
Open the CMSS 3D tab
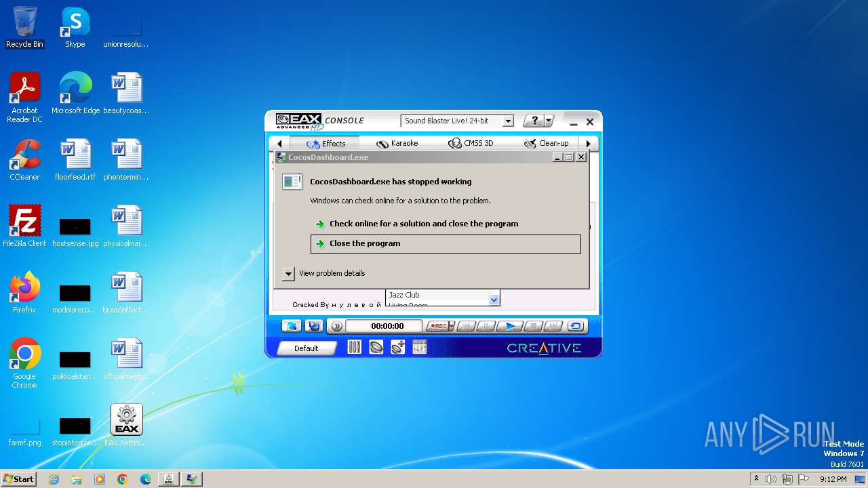coord(471,144)
